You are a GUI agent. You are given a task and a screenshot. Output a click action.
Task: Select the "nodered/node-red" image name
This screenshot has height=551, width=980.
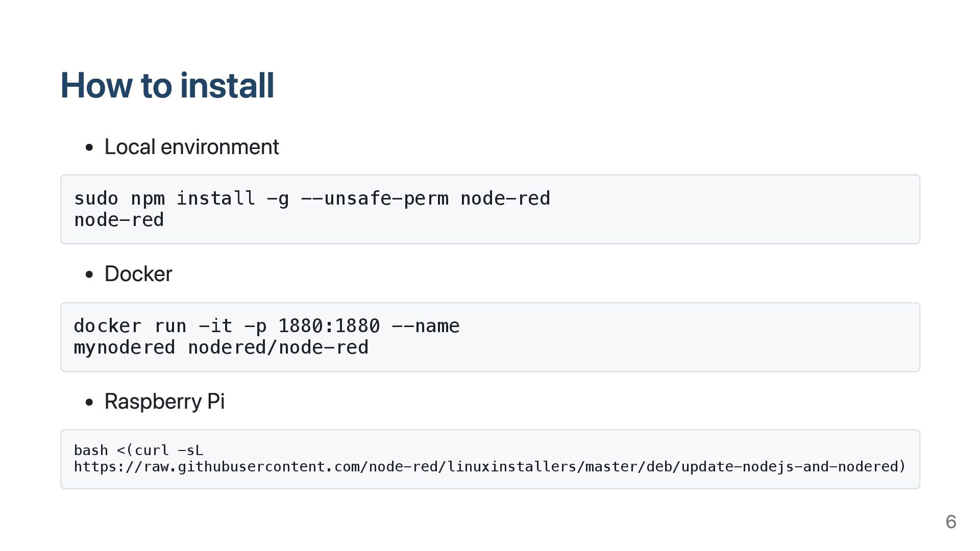point(278,347)
